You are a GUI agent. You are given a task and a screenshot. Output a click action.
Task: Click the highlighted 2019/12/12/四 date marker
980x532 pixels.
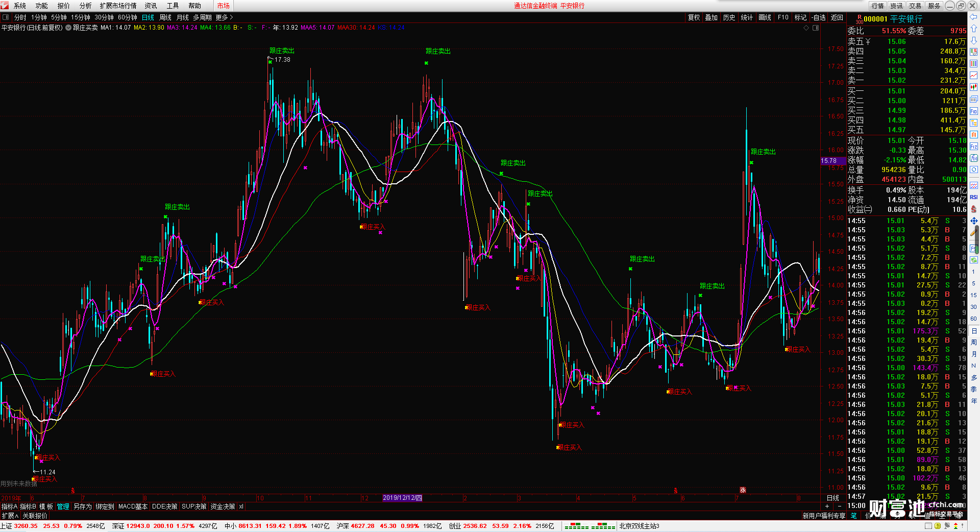[403, 498]
